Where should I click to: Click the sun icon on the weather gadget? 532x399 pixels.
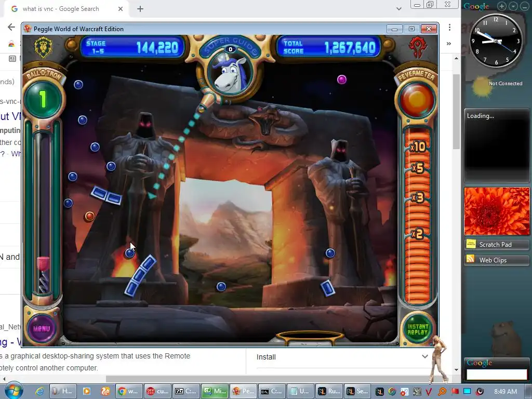click(482, 86)
